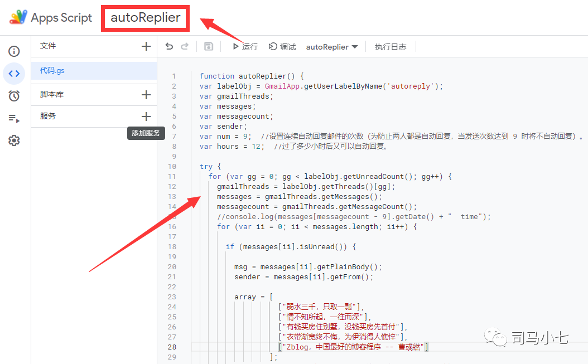Click line number 28 in the gutter
The width and height of the screenshot is (588, 364).
point(172,347)
